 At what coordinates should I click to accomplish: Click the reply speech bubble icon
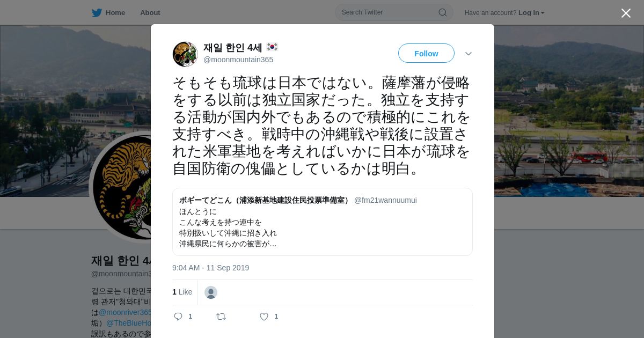coord(178,317)
